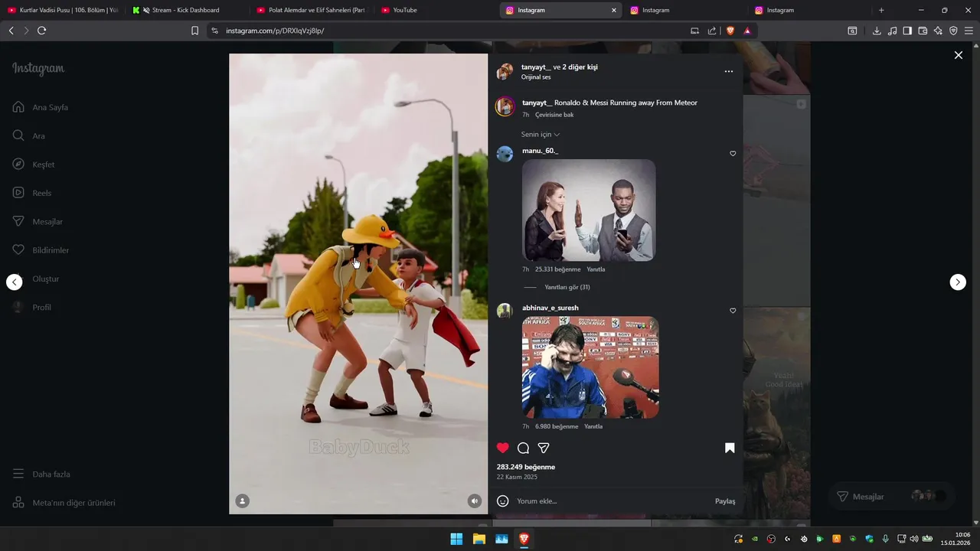Like abhinav_e_suresh comment heart
The height and width of the screenshot is (551, 980).
tap(733, 311)
